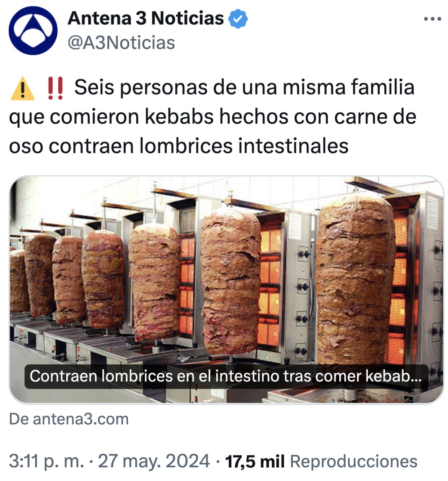The width and height of the screenshot is (448, 481).
Task: Click the blue verified badge
Action: click(238, 19)
